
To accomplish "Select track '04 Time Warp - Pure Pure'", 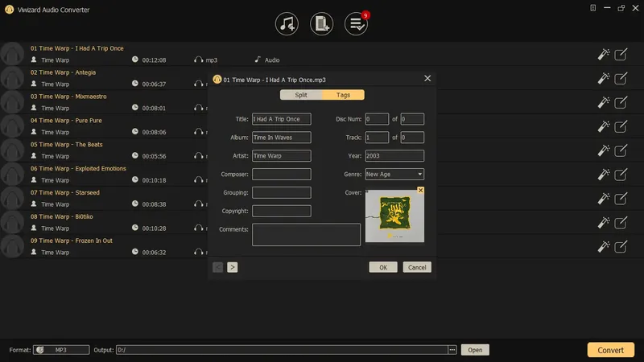I will [x=66, y=120].
